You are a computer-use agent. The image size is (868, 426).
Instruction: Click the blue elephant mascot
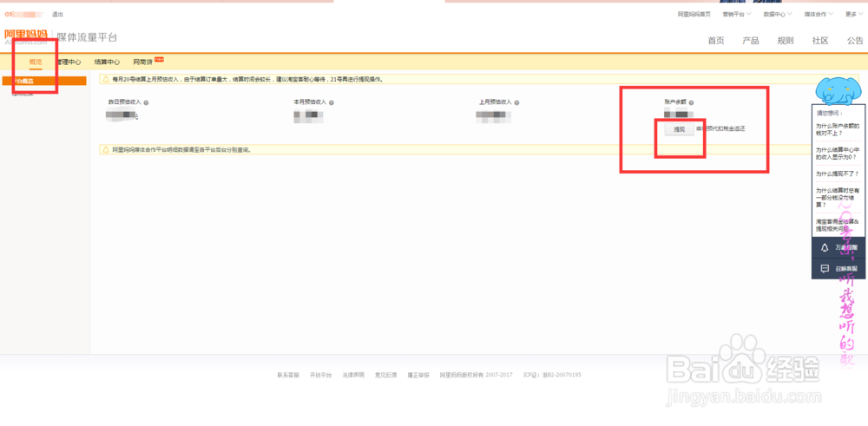839,91
